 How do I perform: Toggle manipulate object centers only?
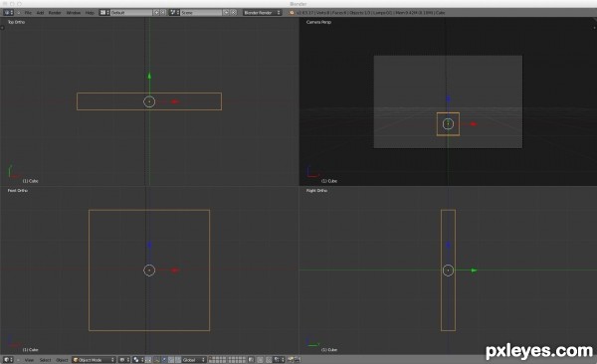point(148,360)
